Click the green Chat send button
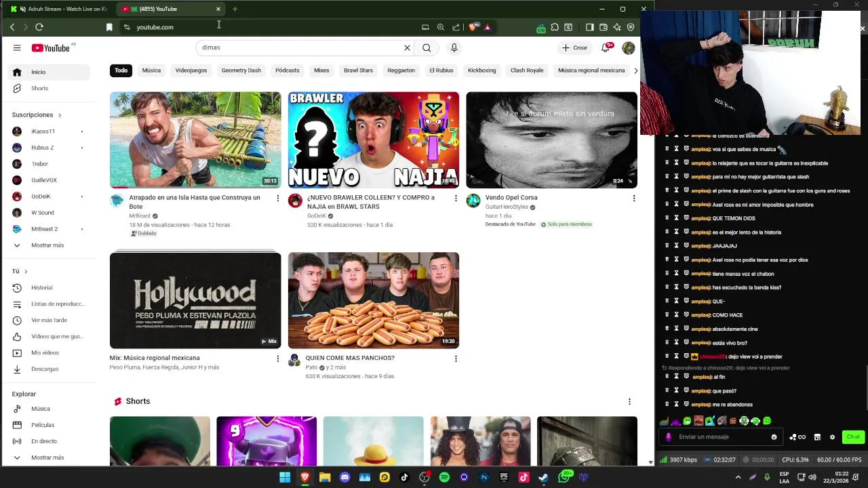The image size is (868, 488). pos(853,437)
